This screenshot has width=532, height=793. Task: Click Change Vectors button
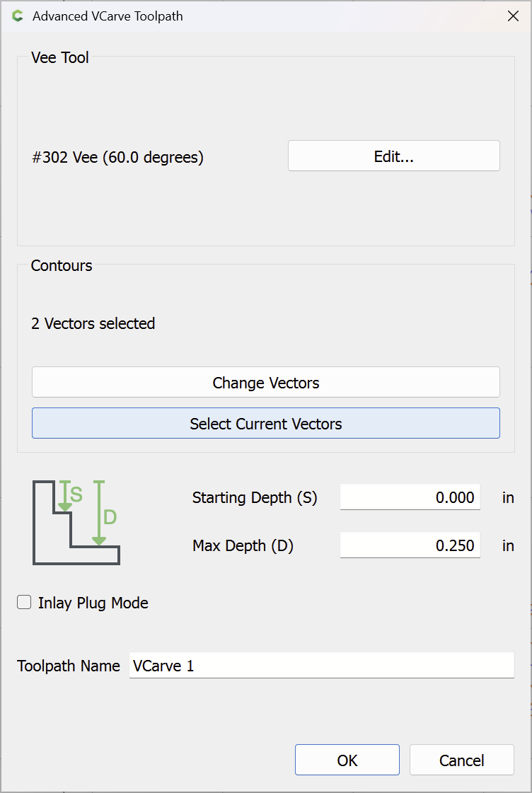(266, 382)
